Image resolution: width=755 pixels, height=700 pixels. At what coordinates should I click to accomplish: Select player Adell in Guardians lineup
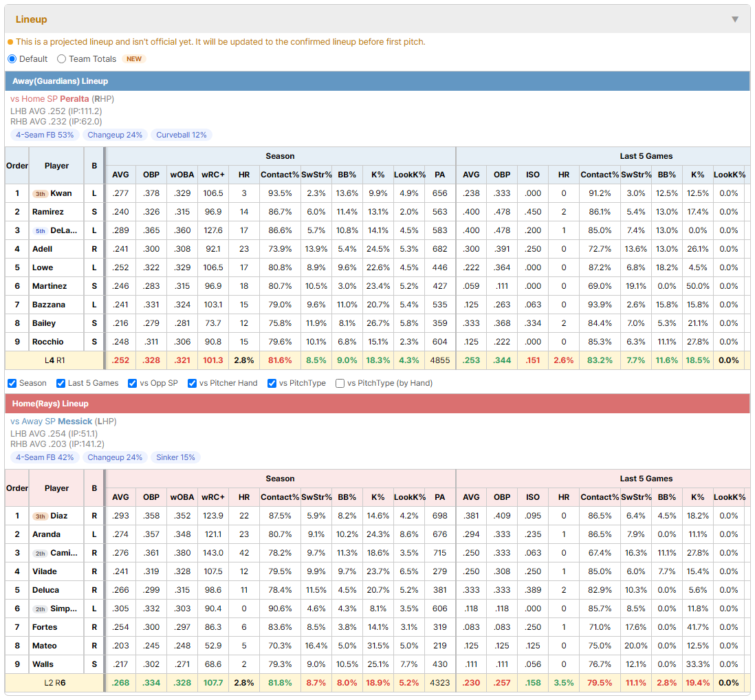coord(43,249)
